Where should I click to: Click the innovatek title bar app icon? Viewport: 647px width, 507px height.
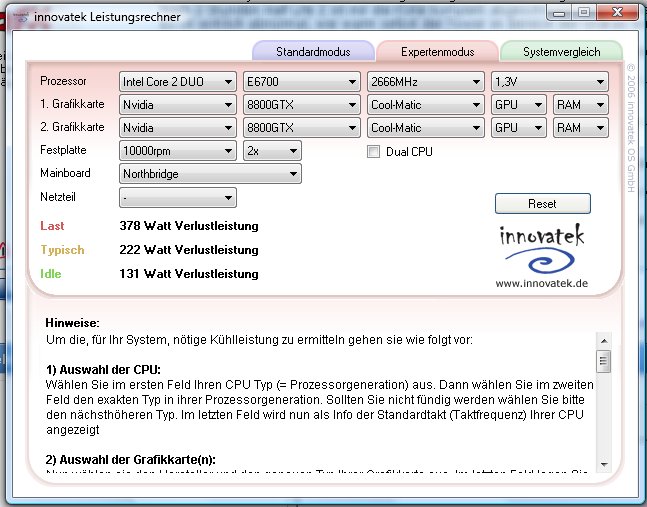pos(21,17)
